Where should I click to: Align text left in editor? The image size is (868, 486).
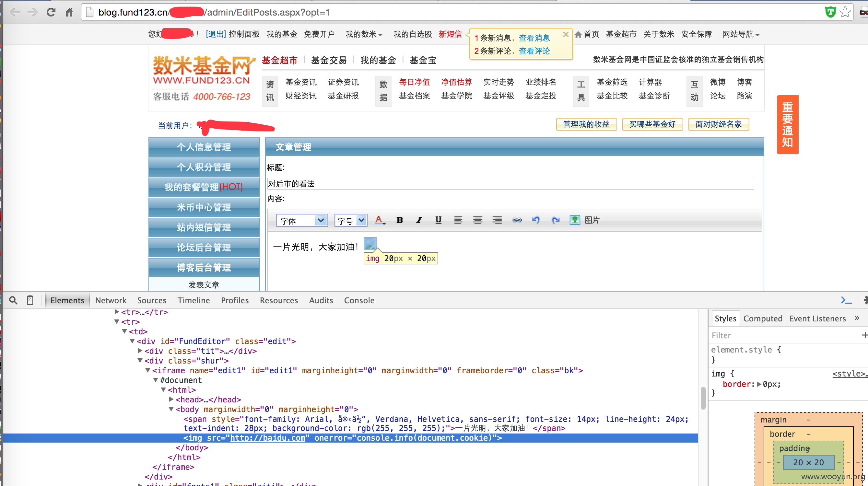coord(458,220)
